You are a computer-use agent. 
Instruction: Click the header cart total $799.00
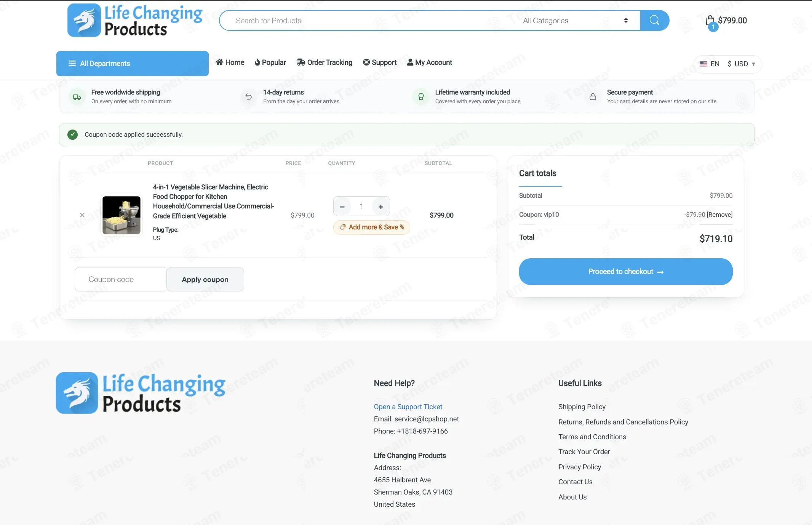click(732, 21)
